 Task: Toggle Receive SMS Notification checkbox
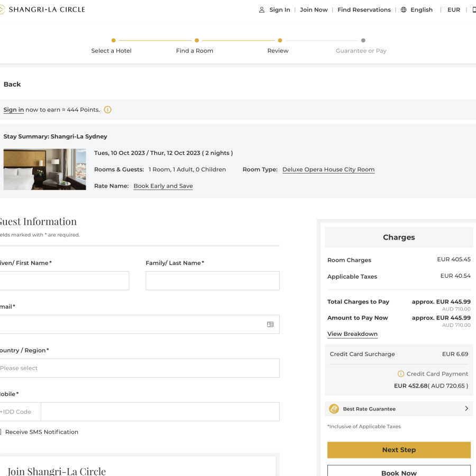1,432
